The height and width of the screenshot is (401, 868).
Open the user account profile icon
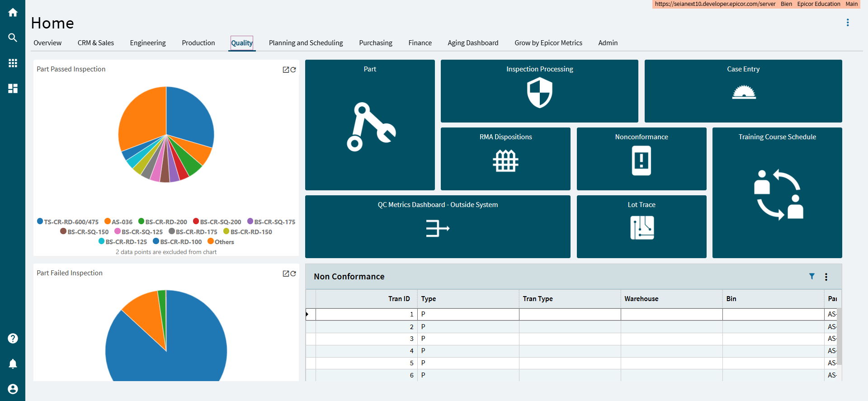coord(13,389)
